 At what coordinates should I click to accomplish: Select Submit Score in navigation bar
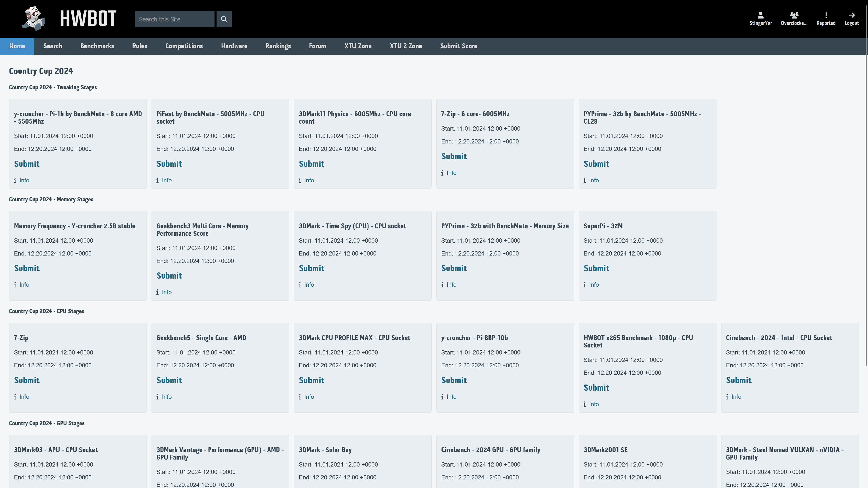point(458,46)
